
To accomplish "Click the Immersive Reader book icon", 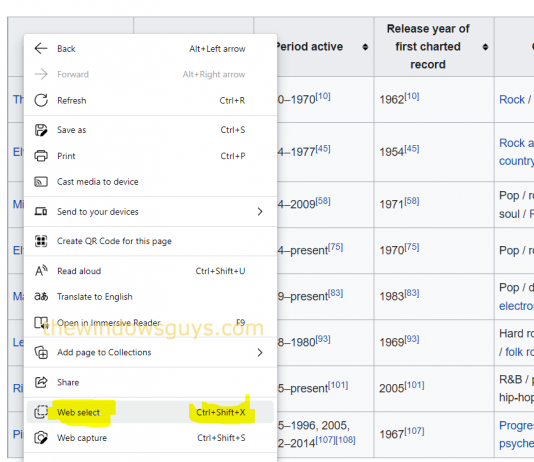I will tap(41, 323).
